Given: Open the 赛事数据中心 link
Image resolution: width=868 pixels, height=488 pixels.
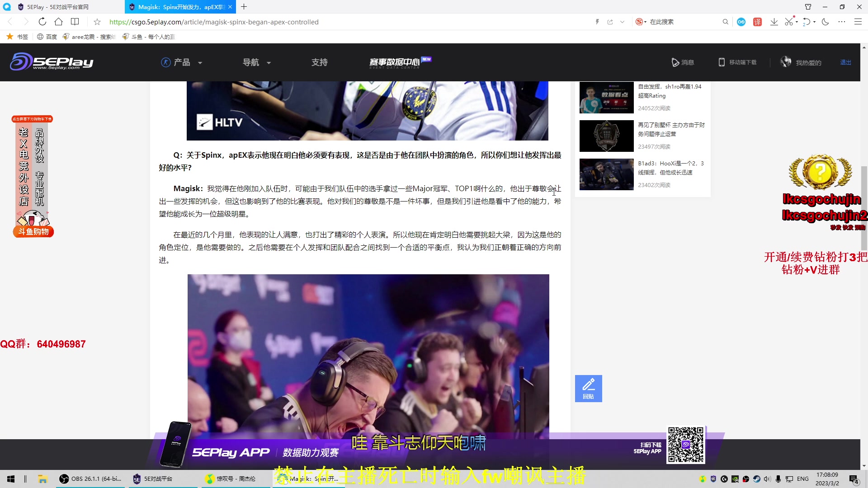Looking at the screenshot, I should (x=395, y=62).
